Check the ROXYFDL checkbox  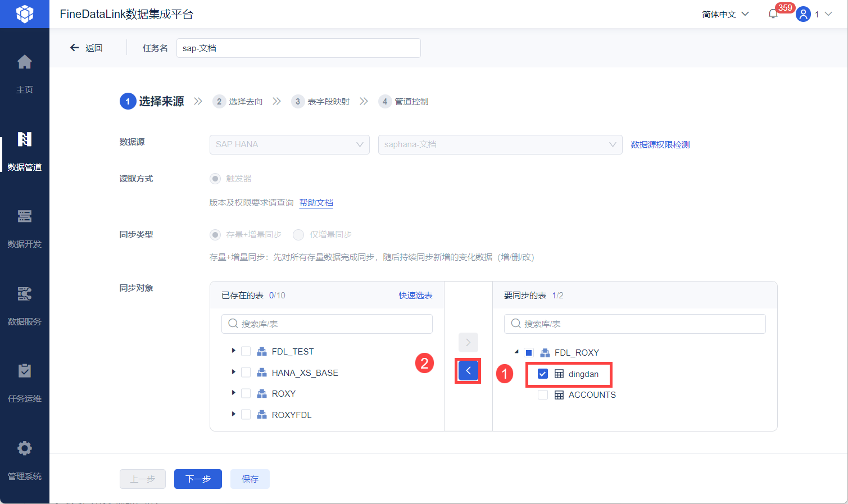[246, 414]
